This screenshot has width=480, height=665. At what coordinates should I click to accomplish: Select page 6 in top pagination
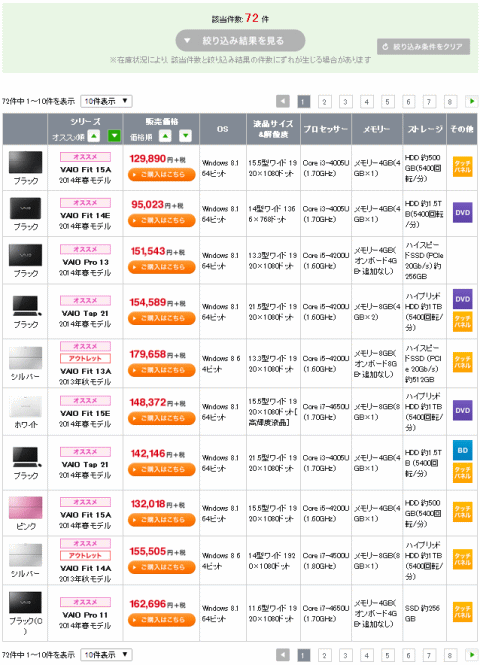pyautogui.click(x=408, y=102)
